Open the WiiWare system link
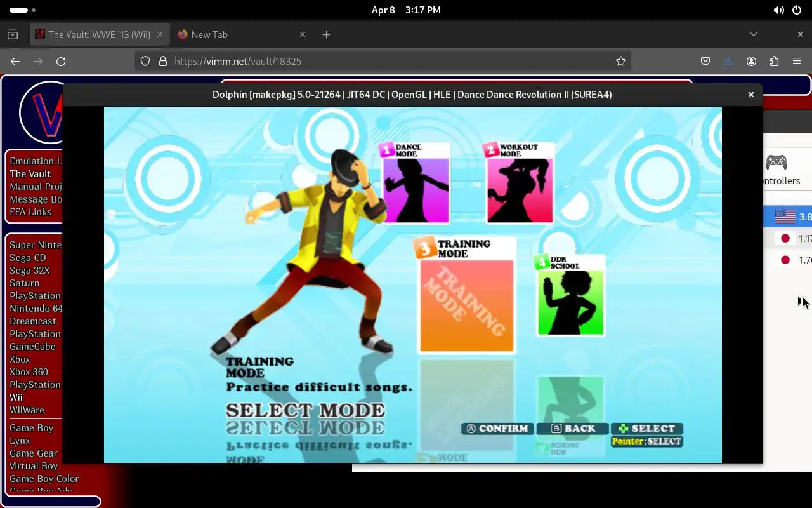Screen dimensions: 812x508 27,410
